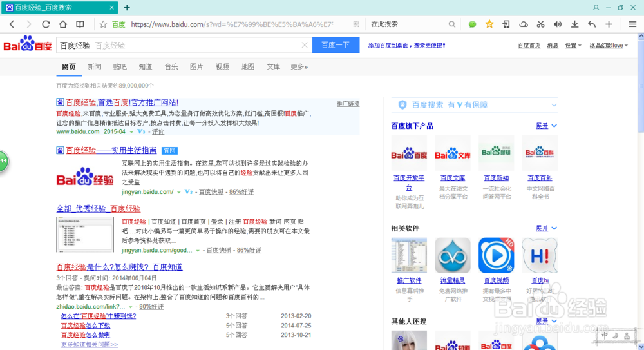The image size is (644, 350).
Task: Open the 百度经验——实用生活指南 result
Action: (111, 151)
